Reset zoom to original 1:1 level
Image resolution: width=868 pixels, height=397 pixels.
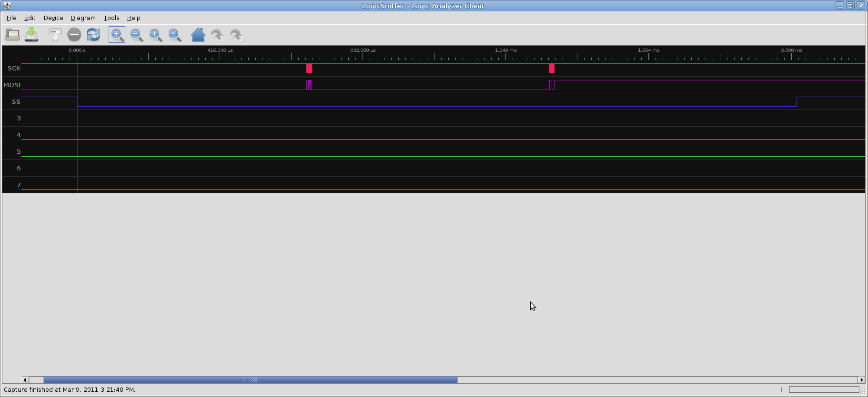pos(156,34)
